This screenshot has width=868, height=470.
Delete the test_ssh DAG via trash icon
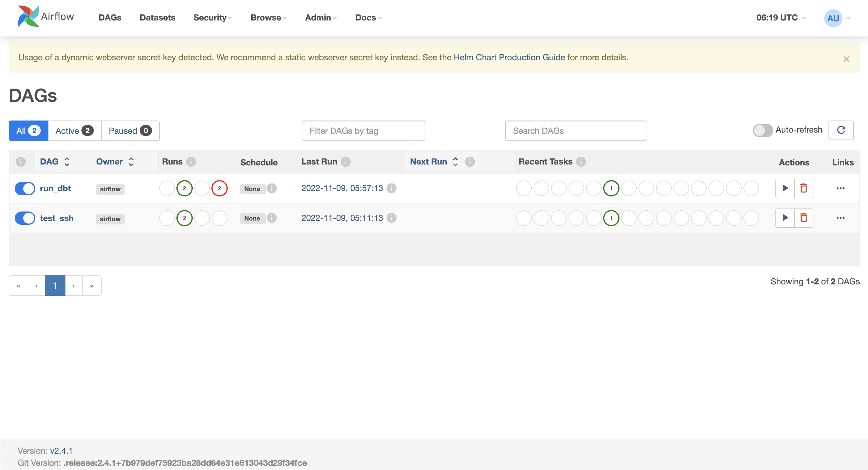click(804, 218)
